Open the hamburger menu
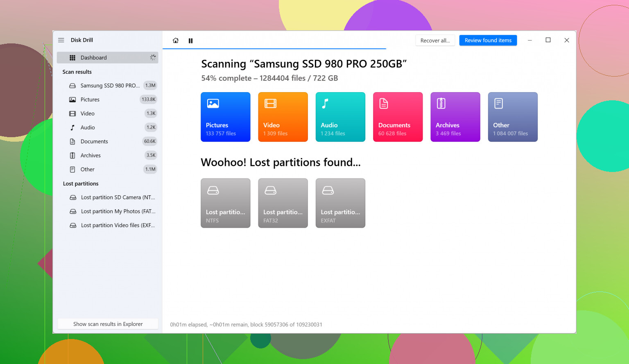The image size is (629, 364). coord(61,40)
